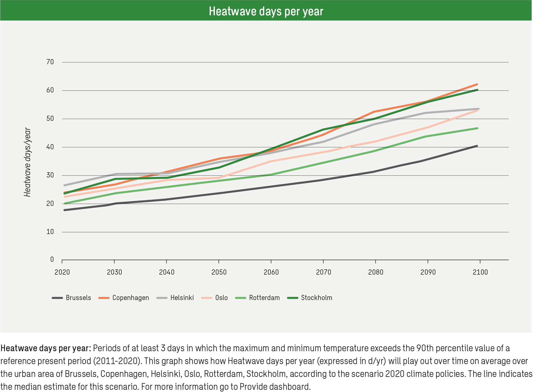Expand the Stockholm legend entry

tap(317, 298)
